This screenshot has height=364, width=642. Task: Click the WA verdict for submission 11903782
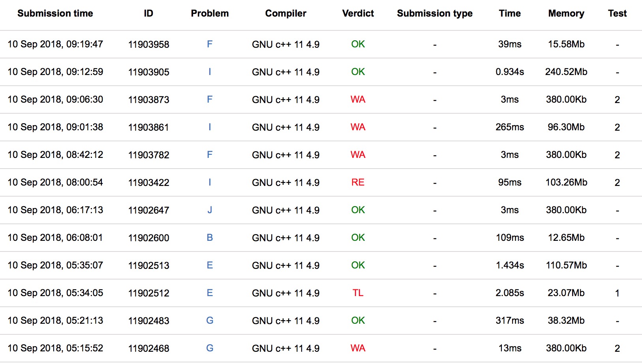358,155
